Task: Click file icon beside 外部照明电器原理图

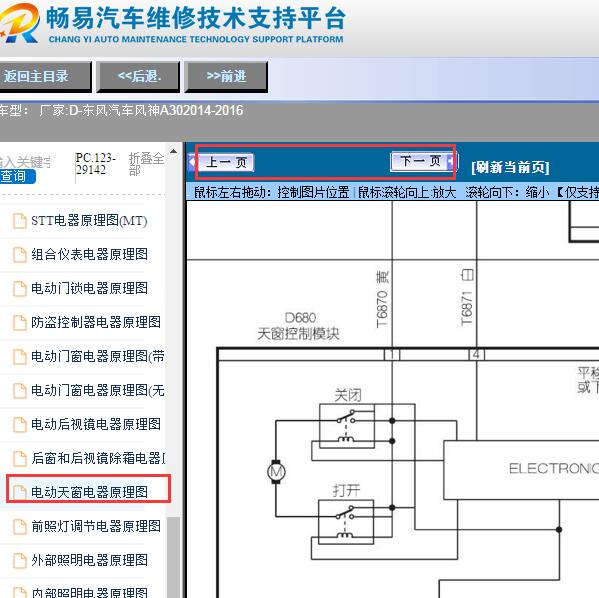Action: 20,561
